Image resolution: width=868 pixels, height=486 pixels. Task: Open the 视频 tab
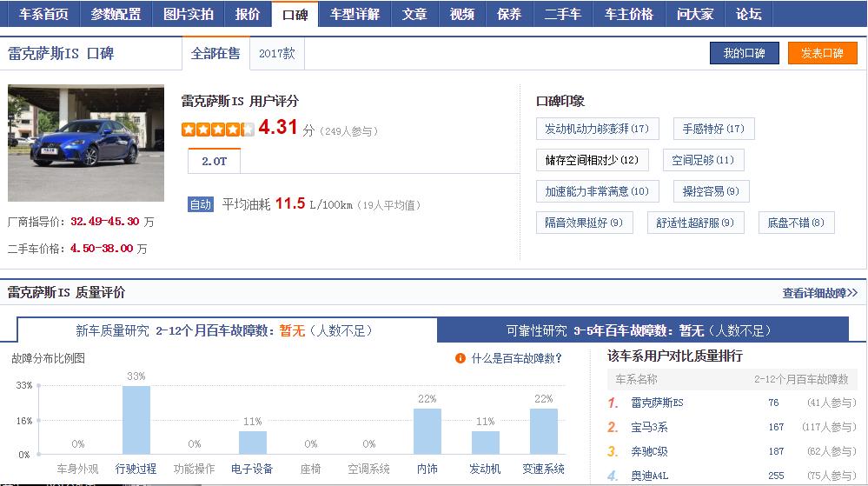coord(462,14)
